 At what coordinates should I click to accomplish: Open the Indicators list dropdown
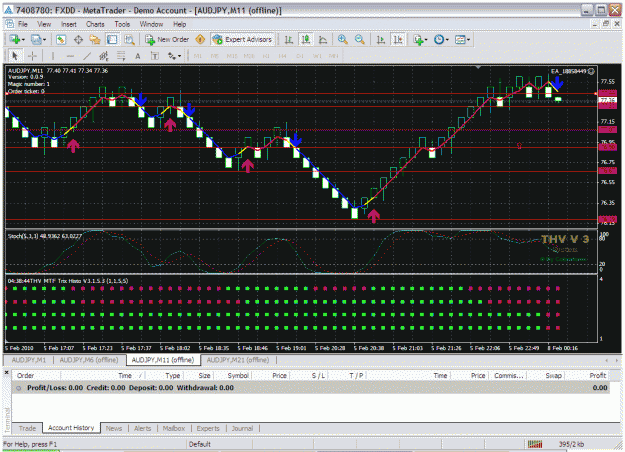[421, 39]
